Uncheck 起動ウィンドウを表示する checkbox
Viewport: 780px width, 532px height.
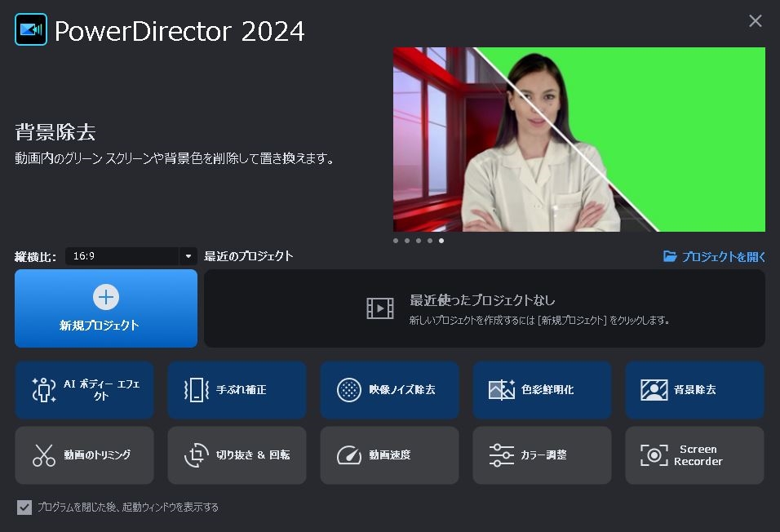(x=24, y=508)
